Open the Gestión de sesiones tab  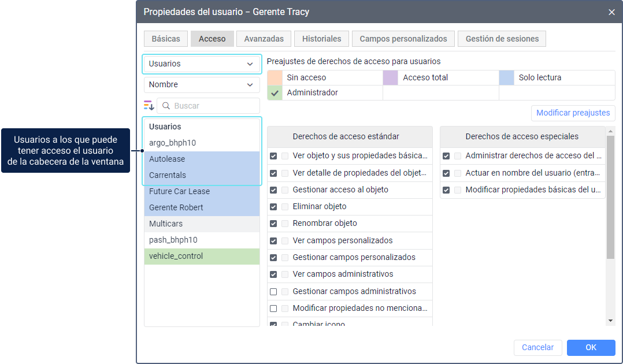(x=502, y=39)
